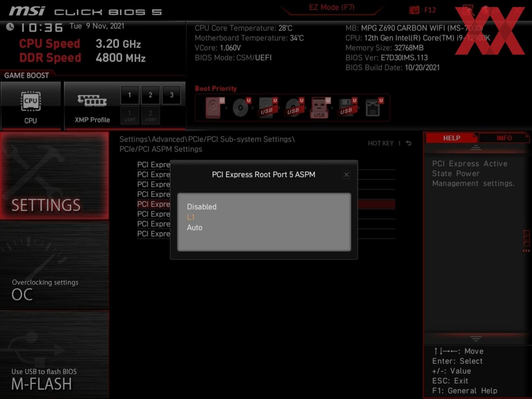This screenshot has width=532, height=399.
Task: Switch to the HELP tab
Action: pos(451,138)
